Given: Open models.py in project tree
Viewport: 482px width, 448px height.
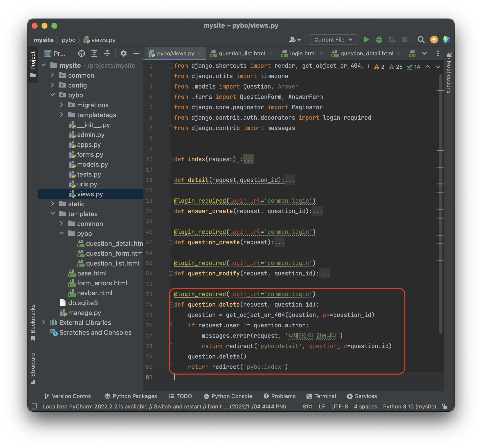Looking at the screenshot, I should tap(92, 164).
